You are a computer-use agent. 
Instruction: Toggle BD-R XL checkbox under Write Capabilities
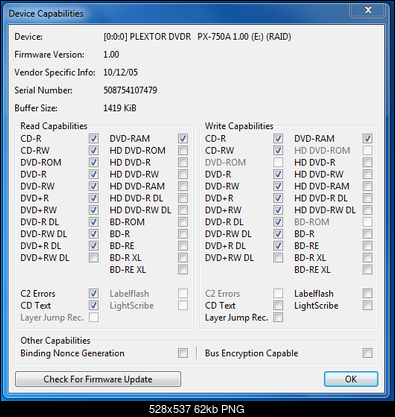pyautogui.click(x=367, y=258)
